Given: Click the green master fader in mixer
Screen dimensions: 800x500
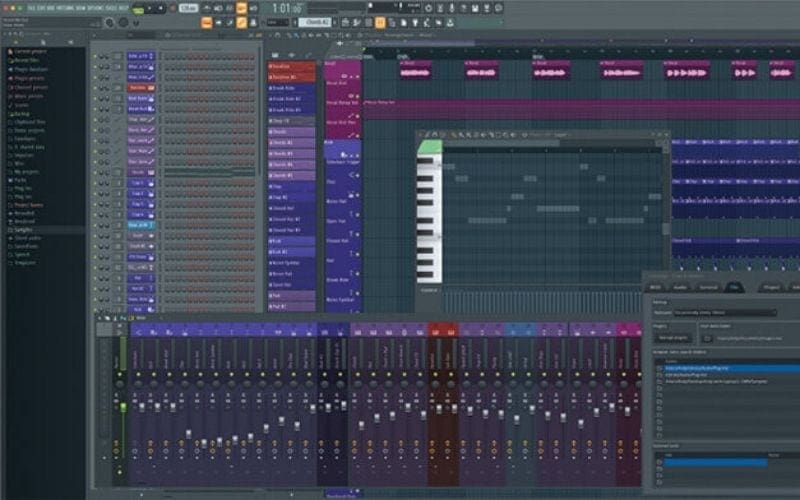Looking at the screenshot, I should coord(123,407).
